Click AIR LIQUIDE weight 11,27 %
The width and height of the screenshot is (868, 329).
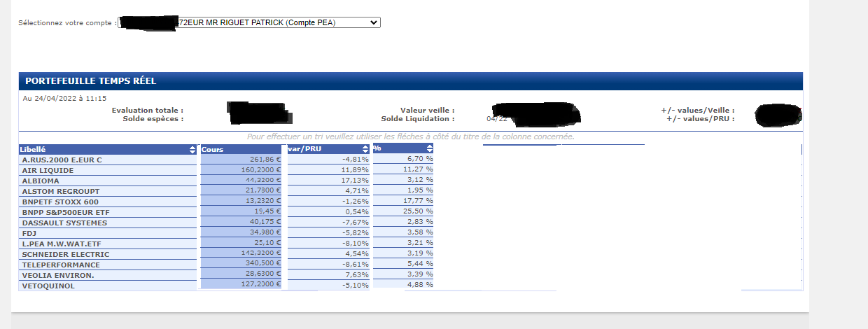[419, 169]
